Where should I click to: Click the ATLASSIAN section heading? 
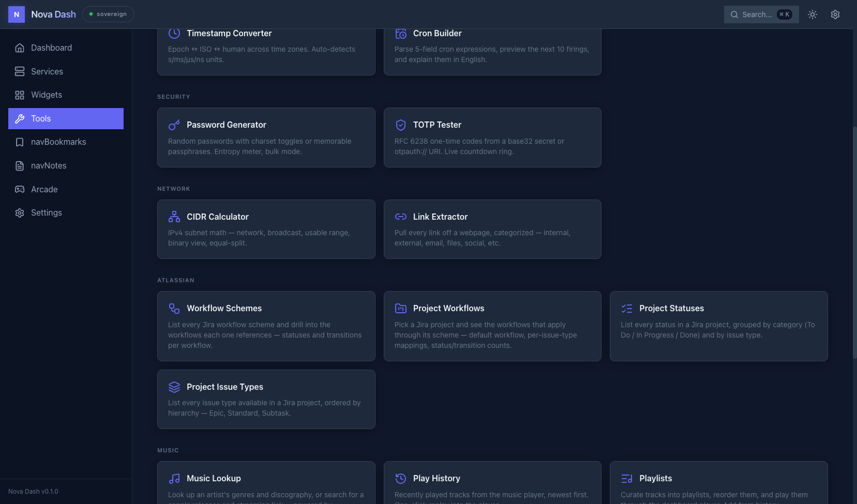176,280
